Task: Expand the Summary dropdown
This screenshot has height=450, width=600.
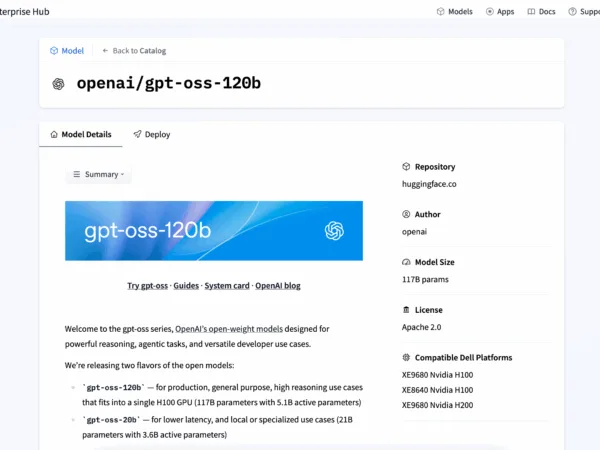Action: coord(99,174)
